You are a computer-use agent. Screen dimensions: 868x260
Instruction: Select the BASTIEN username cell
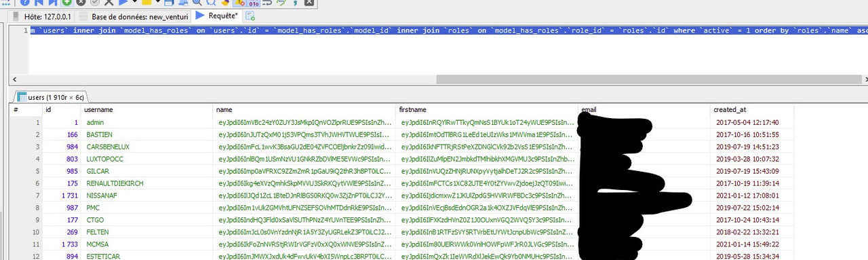(x=146, y=134)
